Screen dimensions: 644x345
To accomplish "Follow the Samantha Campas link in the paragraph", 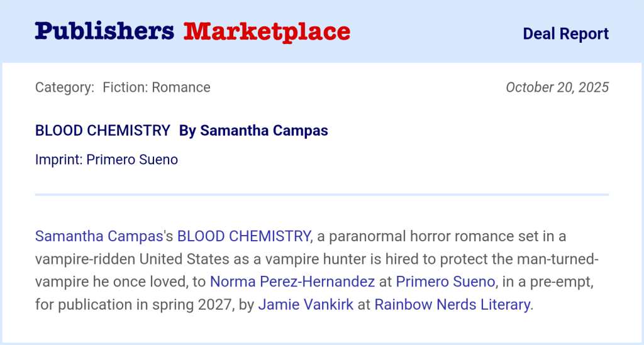I will (99, 236).
